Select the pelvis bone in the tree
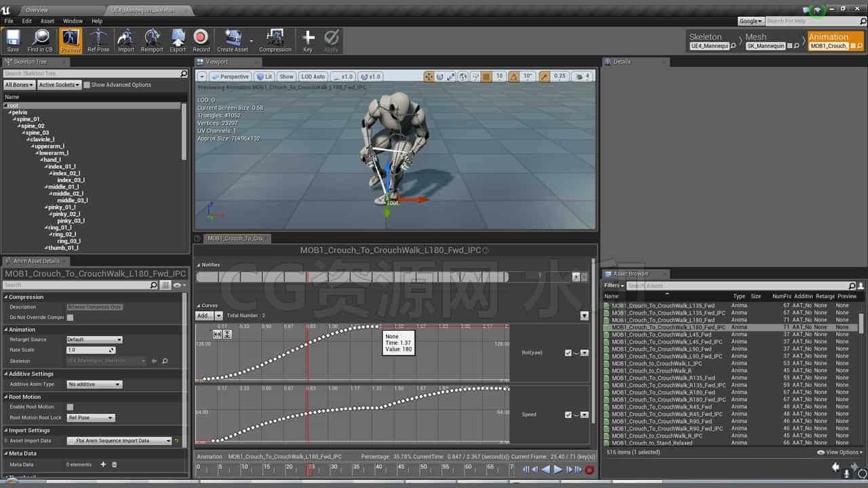 click(20, 113)
